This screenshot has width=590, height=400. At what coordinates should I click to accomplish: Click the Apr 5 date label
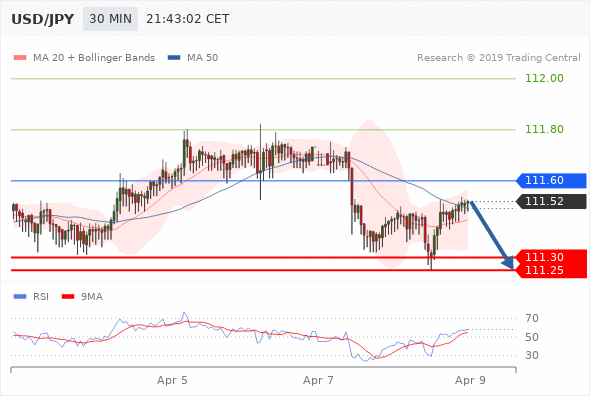coord(172,380)
